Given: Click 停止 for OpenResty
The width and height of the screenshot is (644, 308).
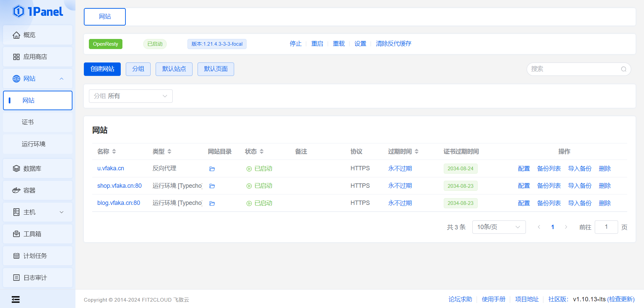Looking at the screenshot, I should [x=296, y=44].
